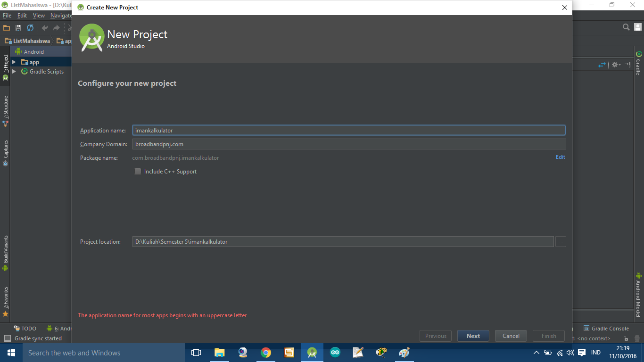Open File Explorer from the taskbar

tap(219, 353)
